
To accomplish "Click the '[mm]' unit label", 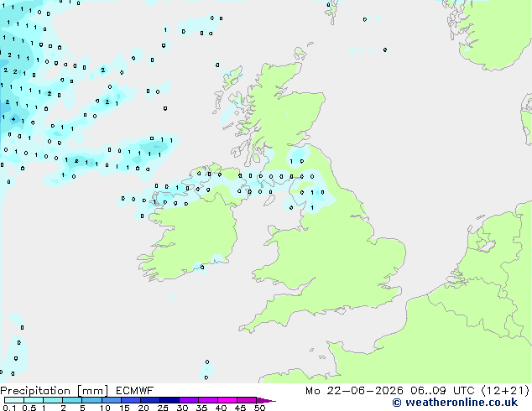I will point(92,391).
